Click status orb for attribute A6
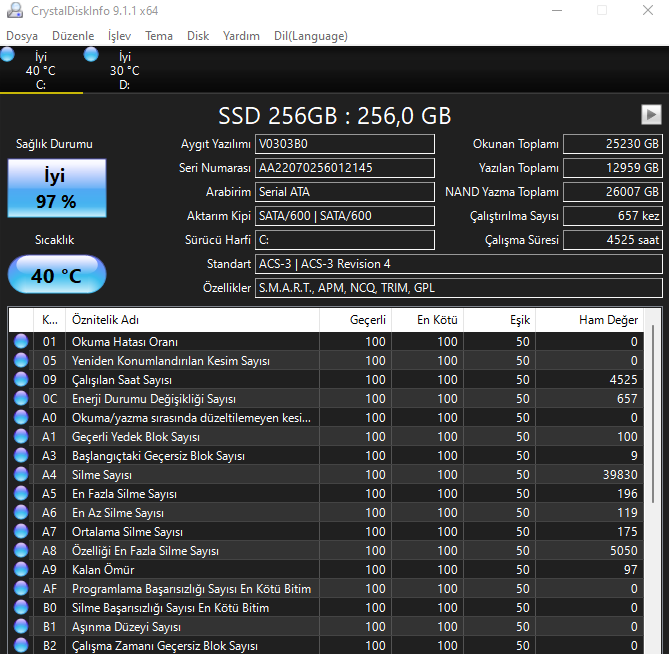This screenshot has height=654, width=669. pyautogui.click(x=21, y=512)
